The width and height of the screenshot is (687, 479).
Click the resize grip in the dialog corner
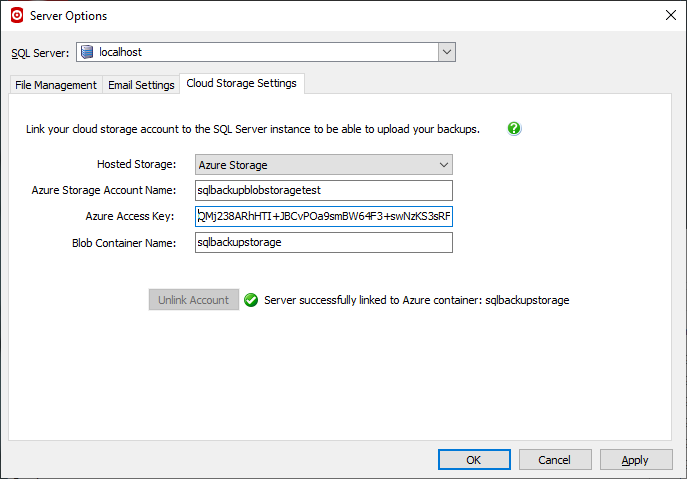(x=680, y=472)
